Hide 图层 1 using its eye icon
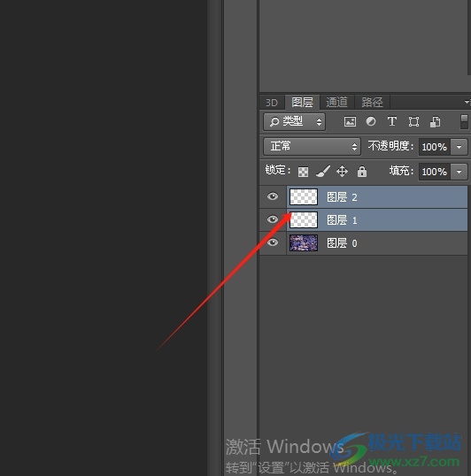The image size is (471, 476). click(273, 219)
